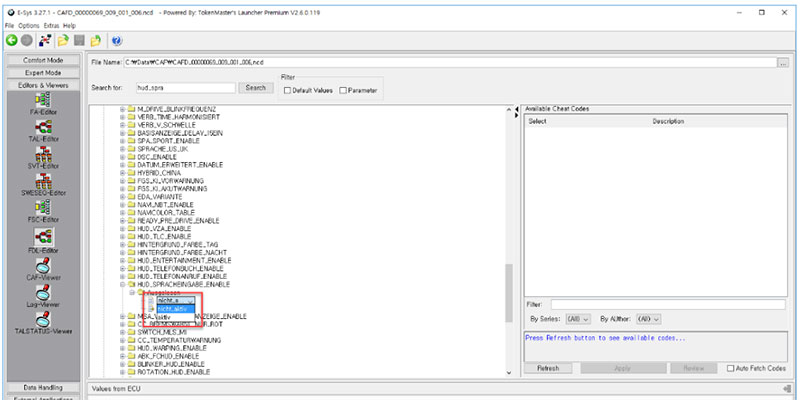Click into the Search for input field
This screenshot has width=800, height=400.
(186, 88)
